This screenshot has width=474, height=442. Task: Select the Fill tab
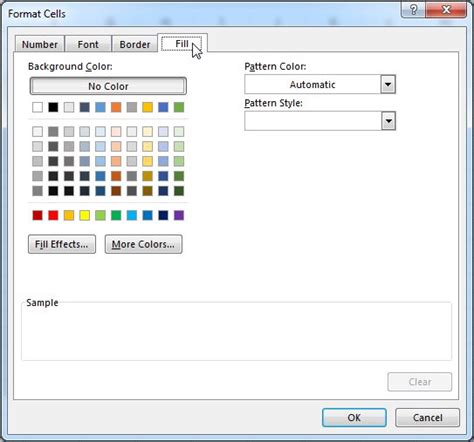tap(182, 43)
